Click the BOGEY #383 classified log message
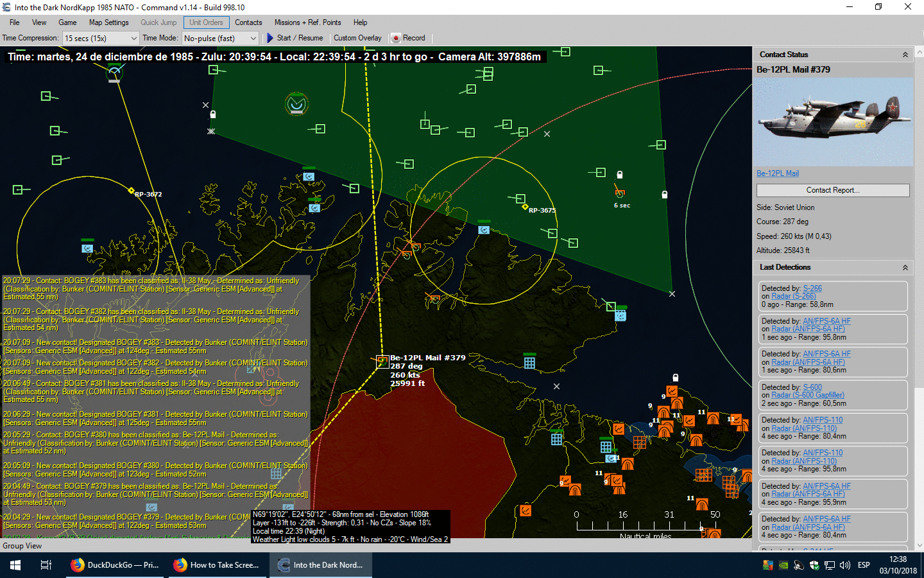This screenshot has width=924, height=578. 152,289
